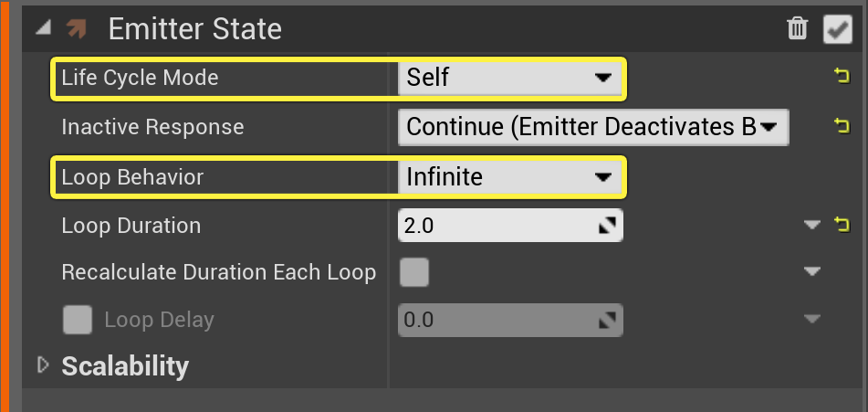This screenshot has width=868, height=412.
Task: Disable Emitter State module enabled checkbox
Action: [x=838, y=29]
